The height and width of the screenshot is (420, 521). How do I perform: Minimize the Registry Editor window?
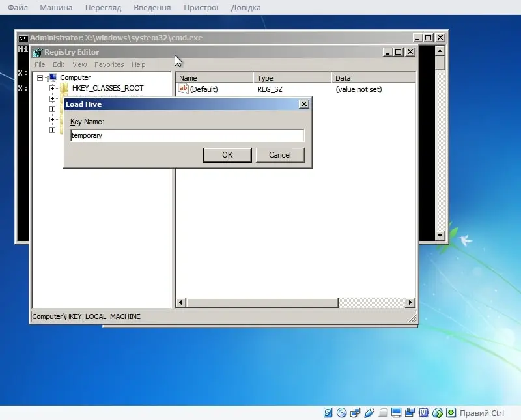[x=387, y=52]
